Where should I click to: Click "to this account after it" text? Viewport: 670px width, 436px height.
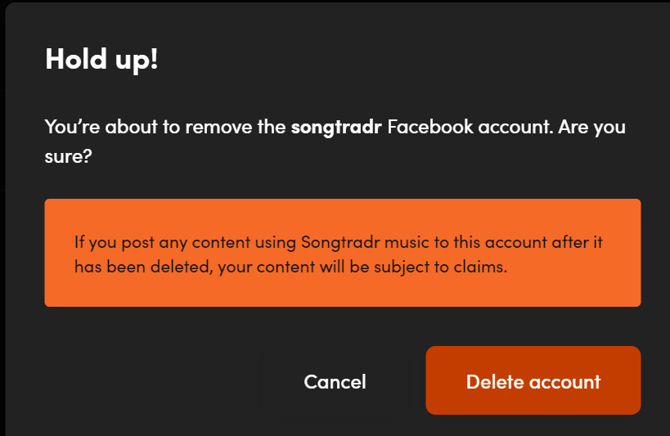(517, 242)
